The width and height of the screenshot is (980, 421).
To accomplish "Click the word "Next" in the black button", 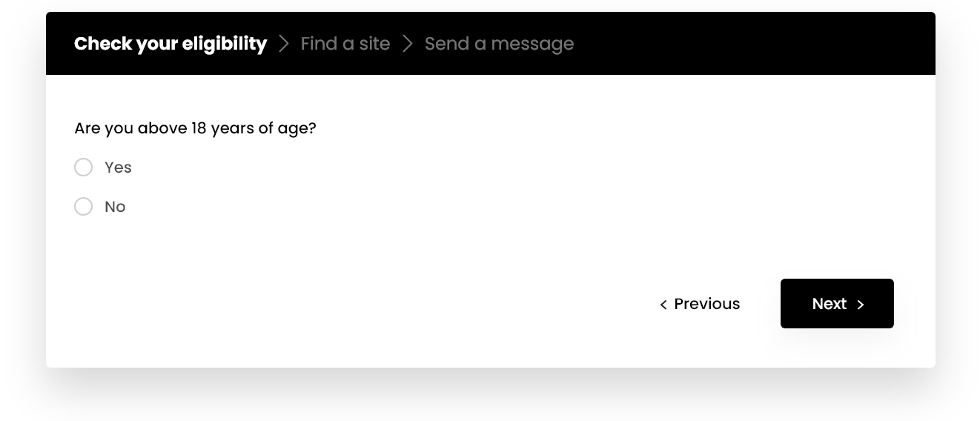I will click(829, 304).
